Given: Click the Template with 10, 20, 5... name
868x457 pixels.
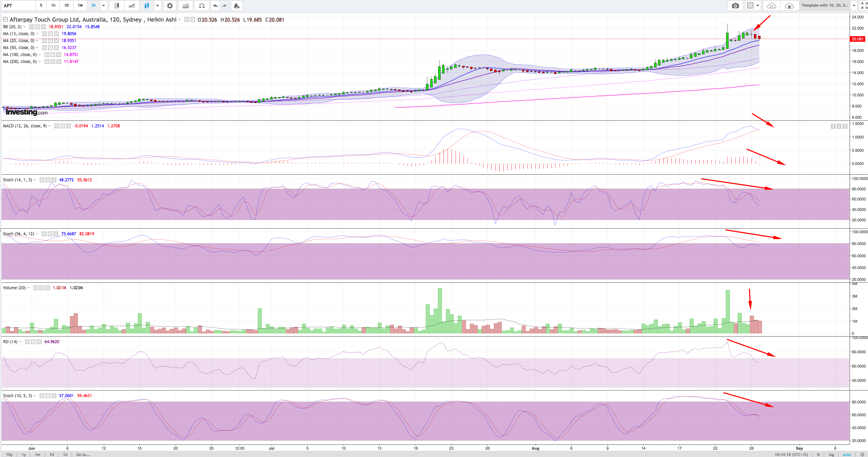Looking at the screenshot, I should 825,6.
